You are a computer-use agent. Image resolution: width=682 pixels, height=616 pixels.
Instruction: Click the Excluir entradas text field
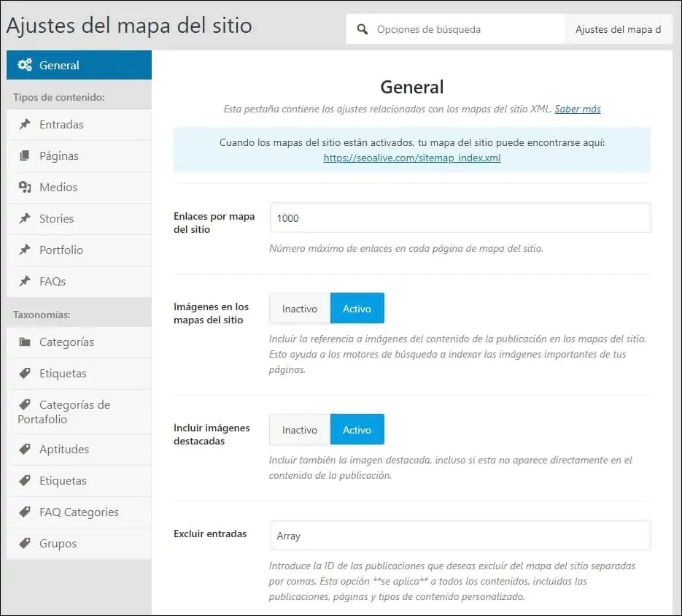[460, 536]
